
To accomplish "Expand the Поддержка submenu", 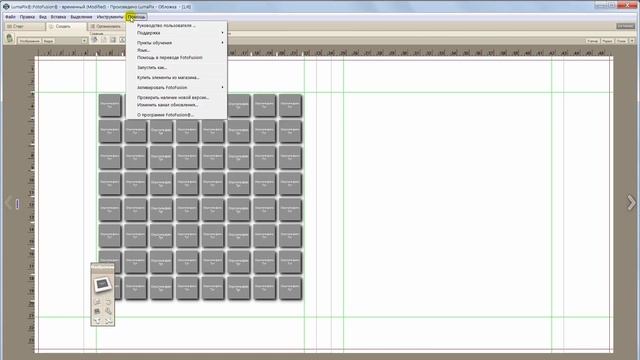I will point(176,33).
